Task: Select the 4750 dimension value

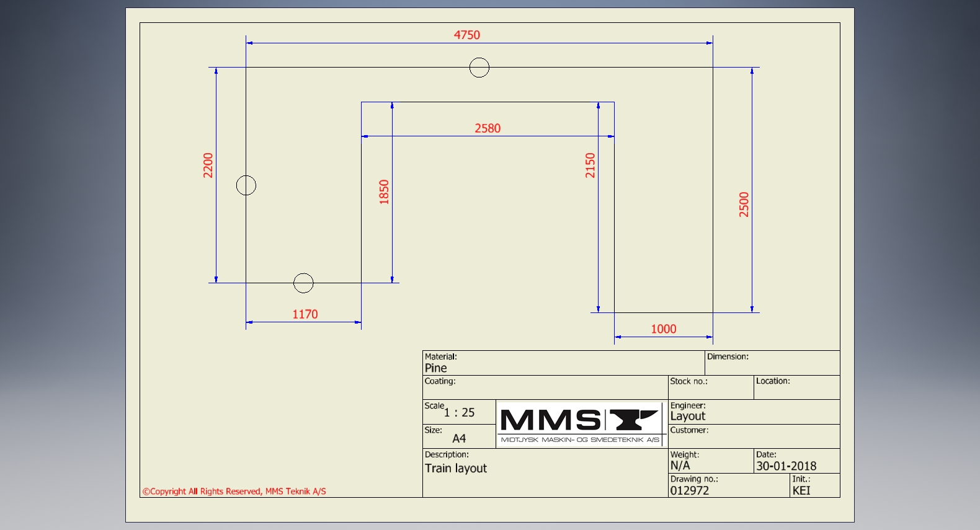Action: pos(466,35)
